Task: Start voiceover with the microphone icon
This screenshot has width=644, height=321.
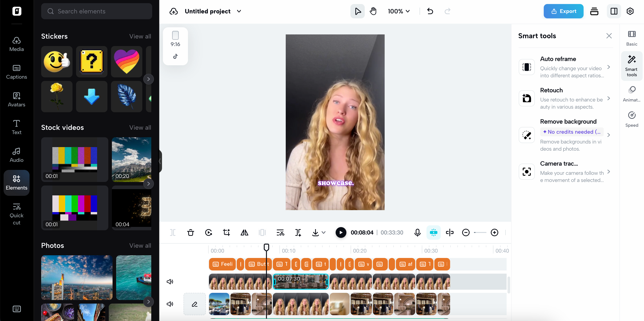Action: [417, 232]
